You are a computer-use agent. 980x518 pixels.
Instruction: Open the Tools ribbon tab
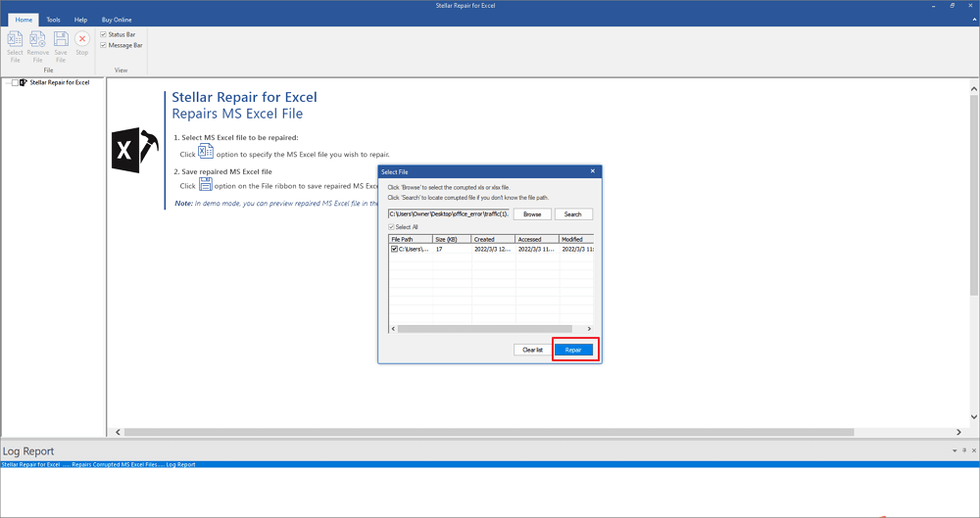pyautogui.click(x=53, y=20)
